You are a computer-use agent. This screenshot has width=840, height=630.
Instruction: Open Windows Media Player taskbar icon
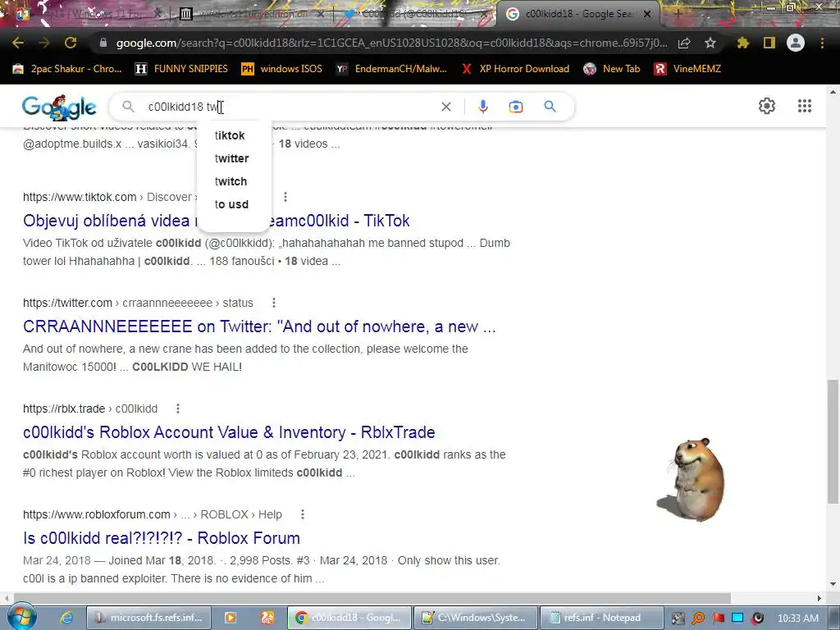231,618
